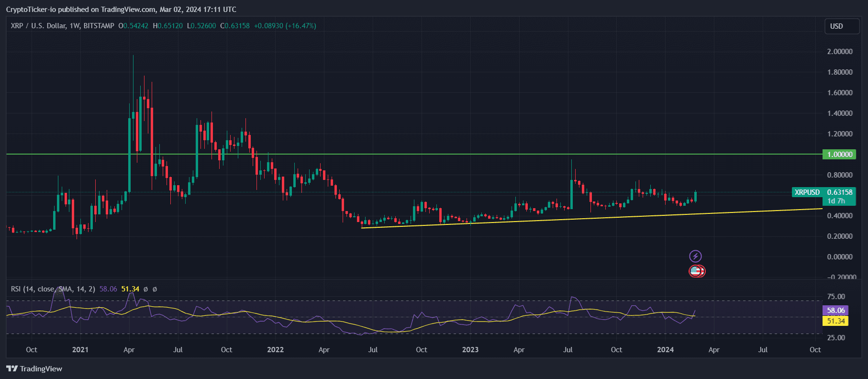Click the 2023 label on time axis

[470, 350]
